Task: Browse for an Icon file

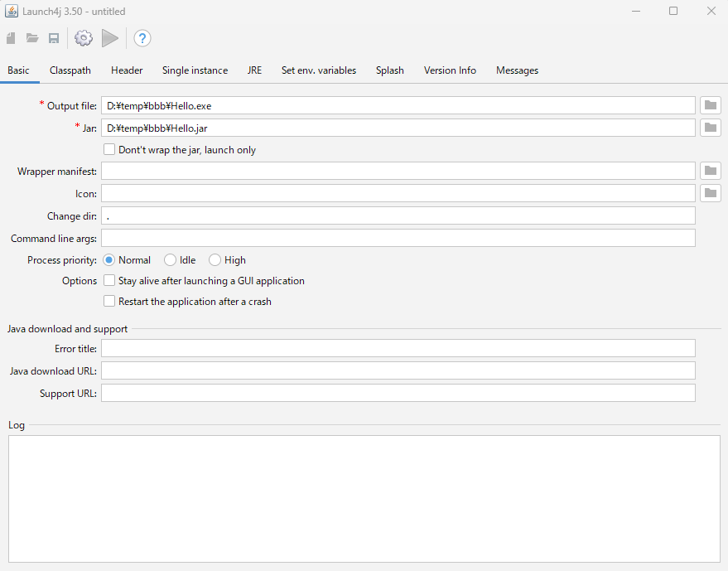Action: [x=710, y=192]
